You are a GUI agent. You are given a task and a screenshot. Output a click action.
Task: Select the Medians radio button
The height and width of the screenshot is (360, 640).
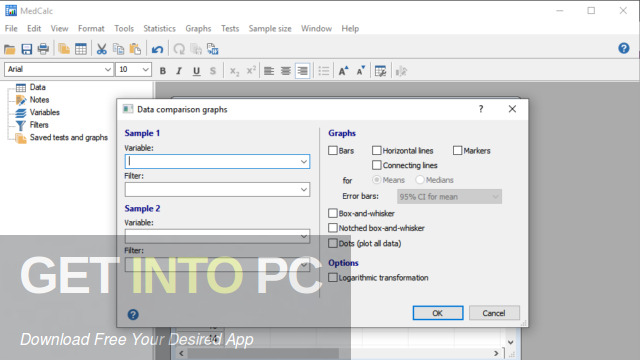[x=420, y=180]
